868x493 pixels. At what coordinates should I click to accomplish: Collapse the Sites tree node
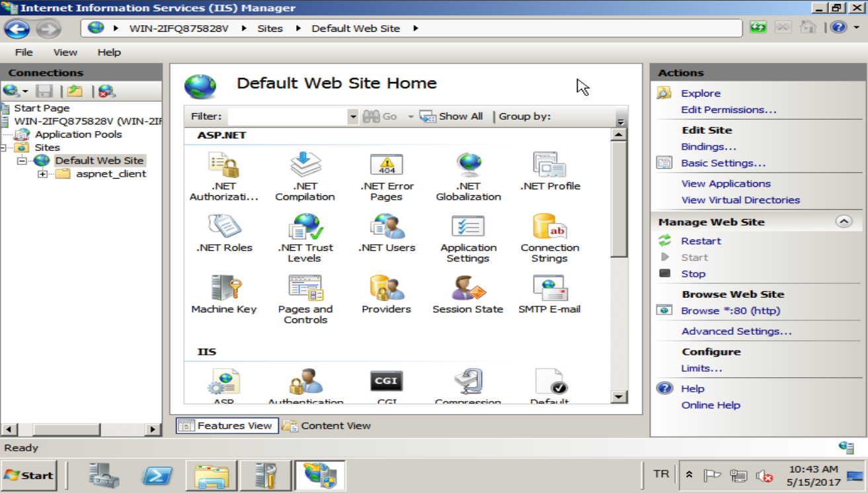pos(3,148)
